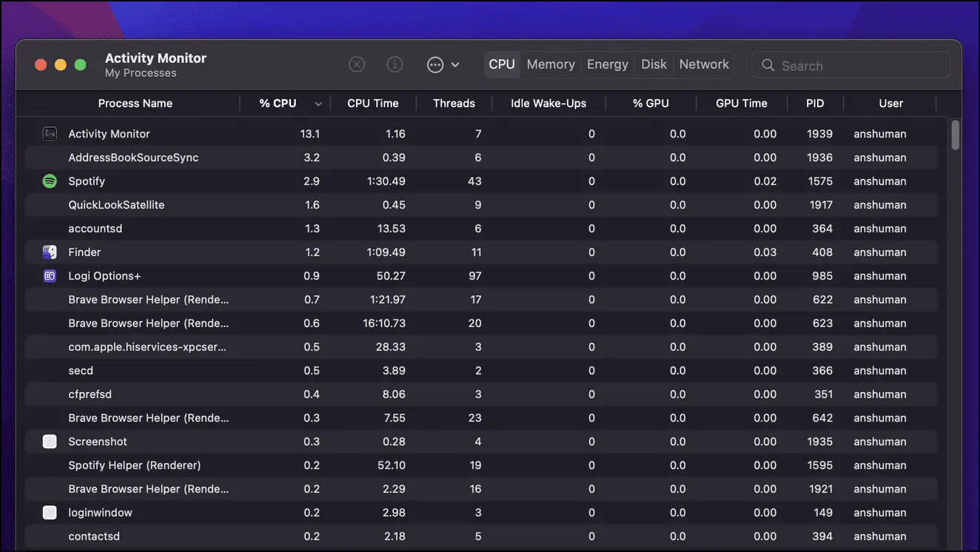The width and height of the screenshot is (980, 552).
Task: Open the Network tab
Action: [704, 64]
